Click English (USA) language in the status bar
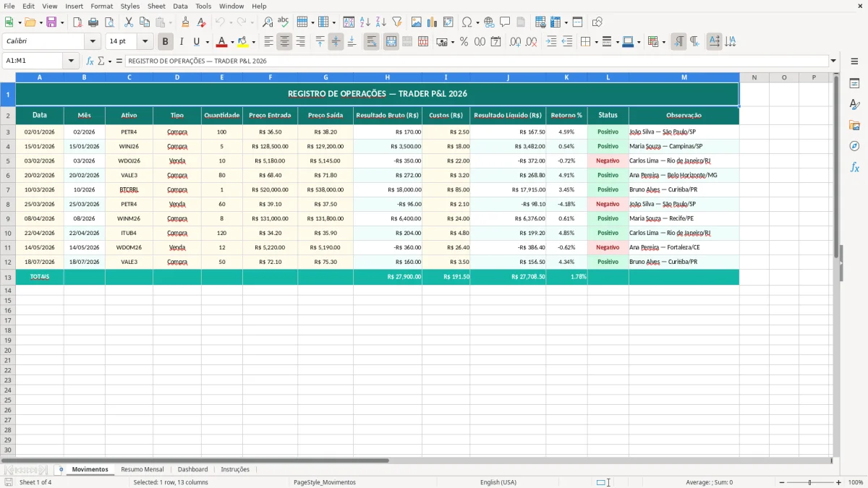This screenshot has width=868, height=488. [x=498, y=482]
